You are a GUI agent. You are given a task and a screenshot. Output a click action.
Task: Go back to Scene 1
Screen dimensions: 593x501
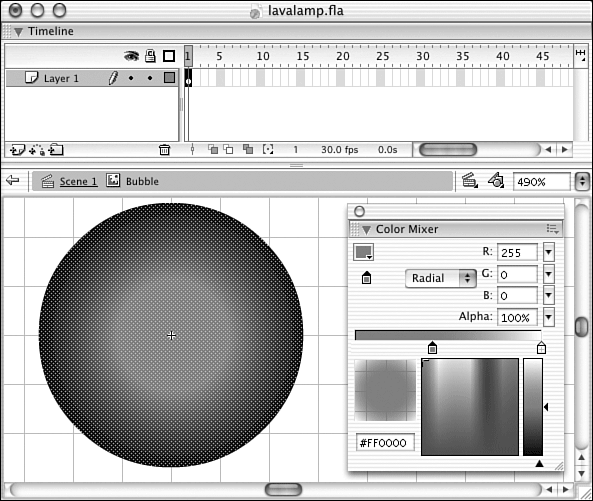click(x=78, y=181)
